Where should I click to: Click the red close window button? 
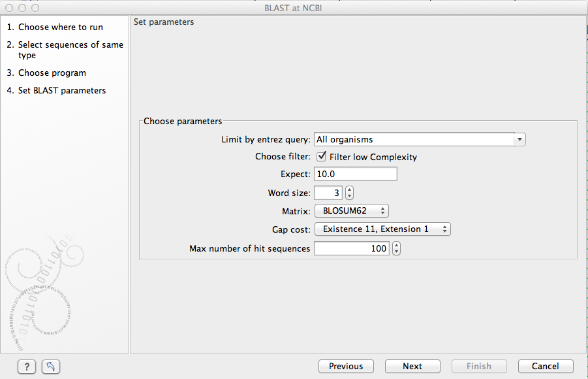[x=9, y=8]
